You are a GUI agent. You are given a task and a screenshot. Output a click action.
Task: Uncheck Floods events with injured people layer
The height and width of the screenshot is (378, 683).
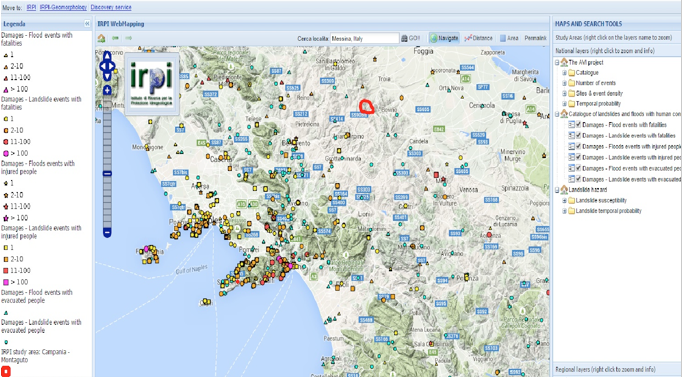pos(578,146)
